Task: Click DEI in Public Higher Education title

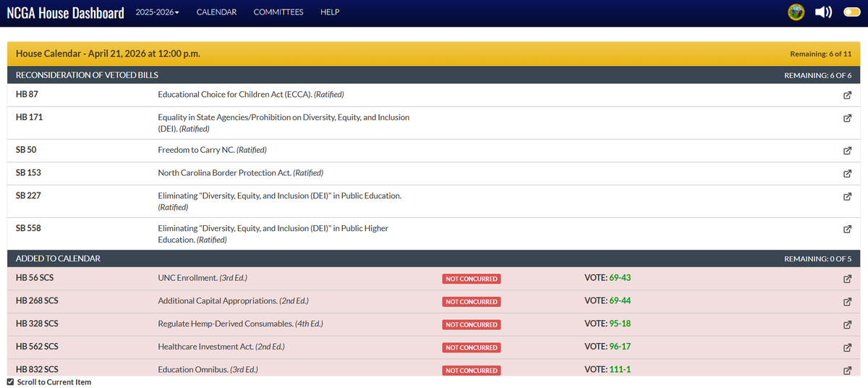Action: coord(273,234)
